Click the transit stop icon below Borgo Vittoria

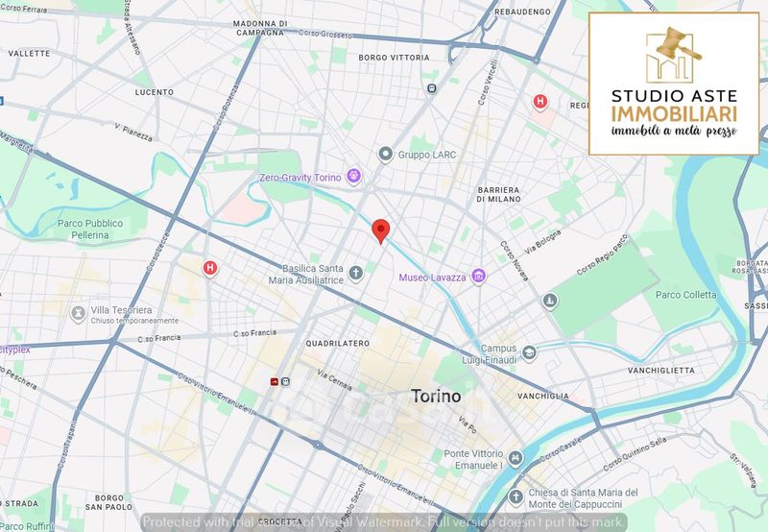click(x=432, y=88)
